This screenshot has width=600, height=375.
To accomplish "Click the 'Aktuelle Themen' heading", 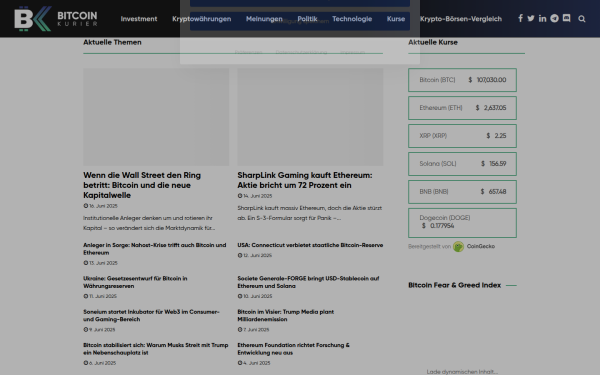I will [112, 42].
